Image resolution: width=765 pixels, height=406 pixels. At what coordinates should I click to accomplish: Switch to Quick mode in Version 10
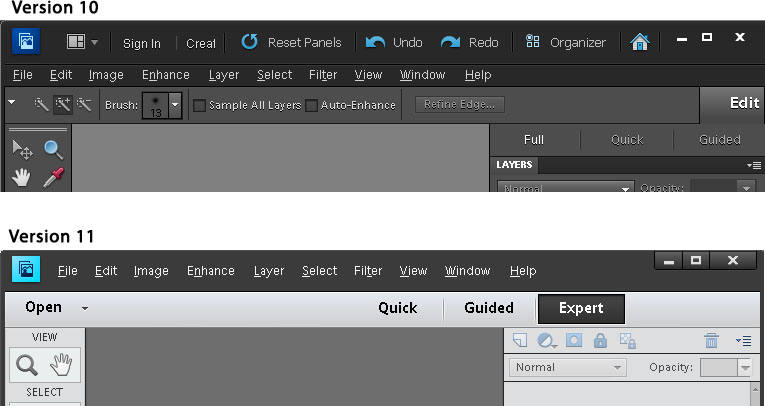tap(627, 140)
